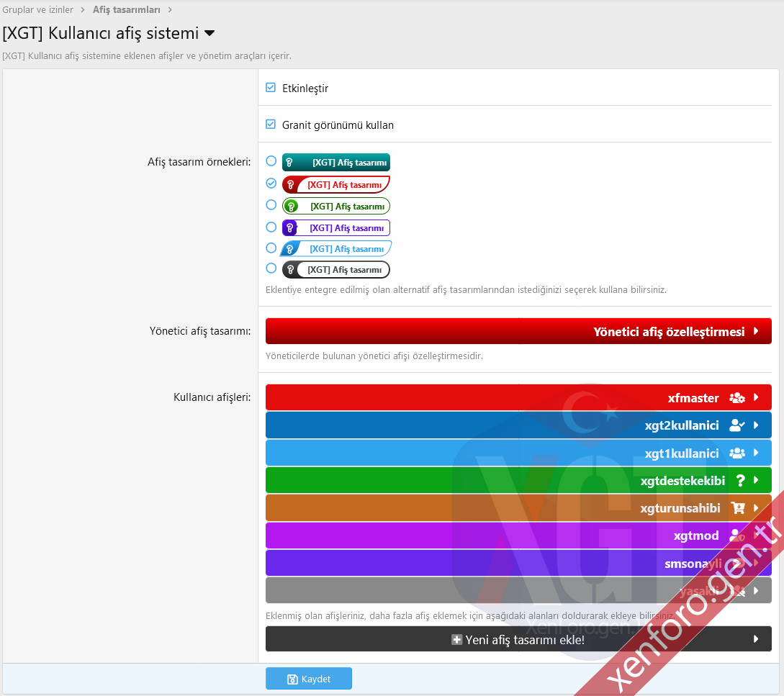Image resolution: width=784 pixels, height=696 pixels.
Task: Uncheck Granit görünümü kullan option
Action: click(271, 125)
